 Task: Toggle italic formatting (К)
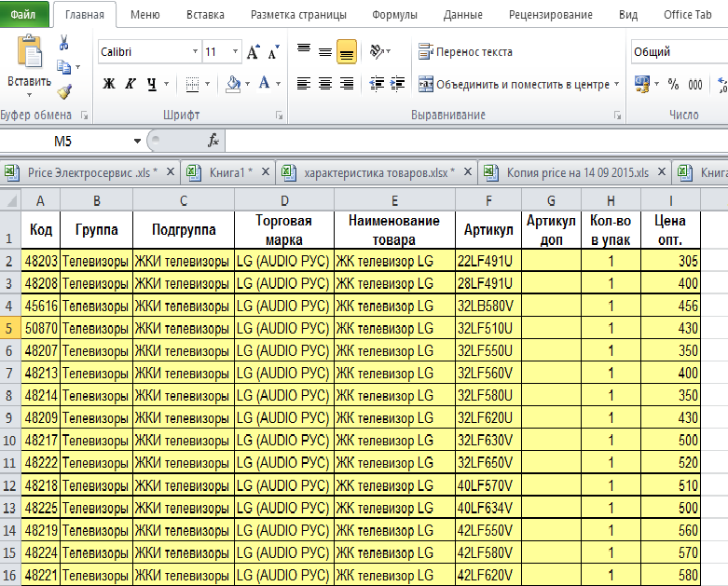(x=130, y=84)
